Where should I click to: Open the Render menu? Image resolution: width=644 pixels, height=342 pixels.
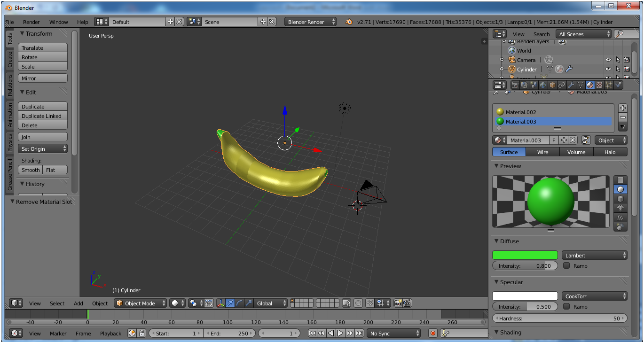(x=31, y=22)
